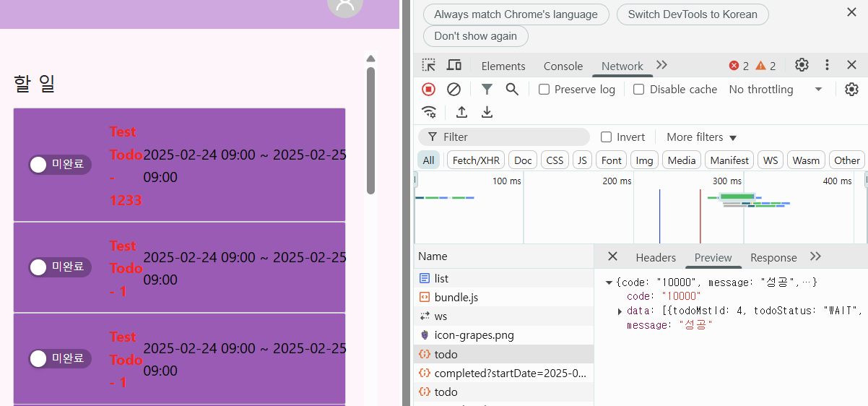868x406 pixels.
Task: Filter requests by Img
Action: click(x=645, y=160)
